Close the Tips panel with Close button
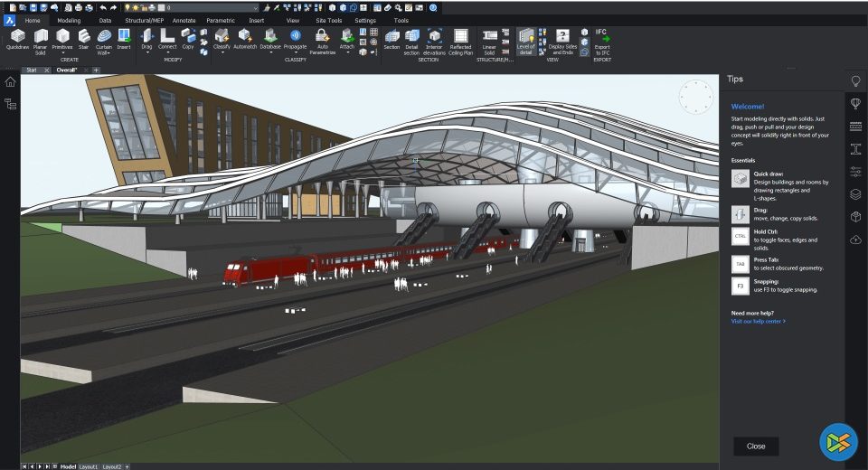Image resolution: width=868 pixels, height=470 pixels. 756,446
